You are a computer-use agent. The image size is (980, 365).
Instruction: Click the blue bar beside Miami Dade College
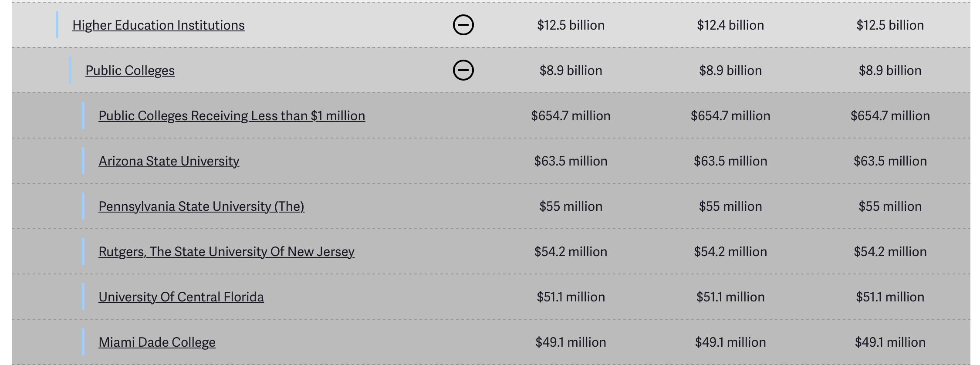click(83, 342)
